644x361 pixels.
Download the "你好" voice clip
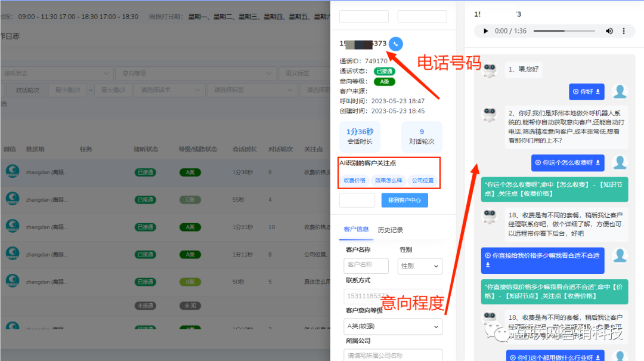pyautogui.click(x=597, y=92)
